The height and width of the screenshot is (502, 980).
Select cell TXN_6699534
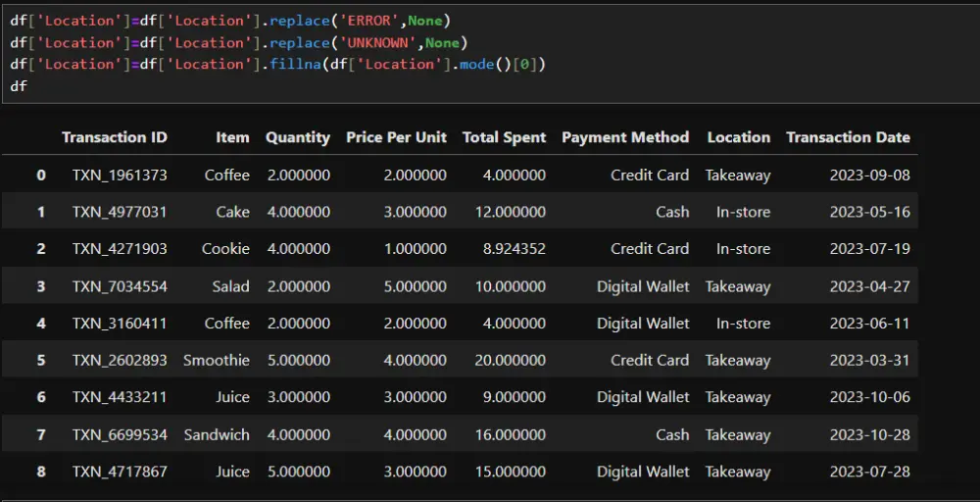pyautogui.click(x=120, y=434)
